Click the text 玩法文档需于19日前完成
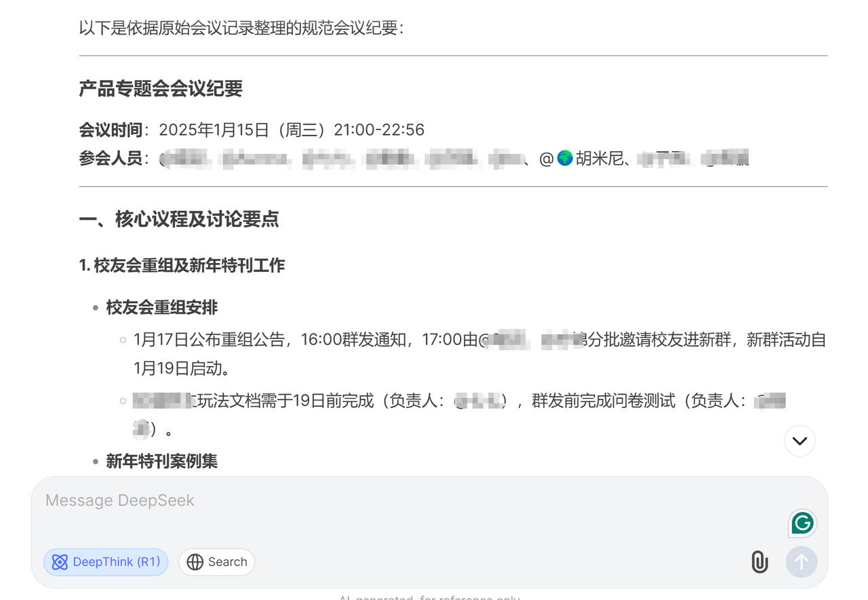The width and height of the screenshot is (868, 600). 285,401
